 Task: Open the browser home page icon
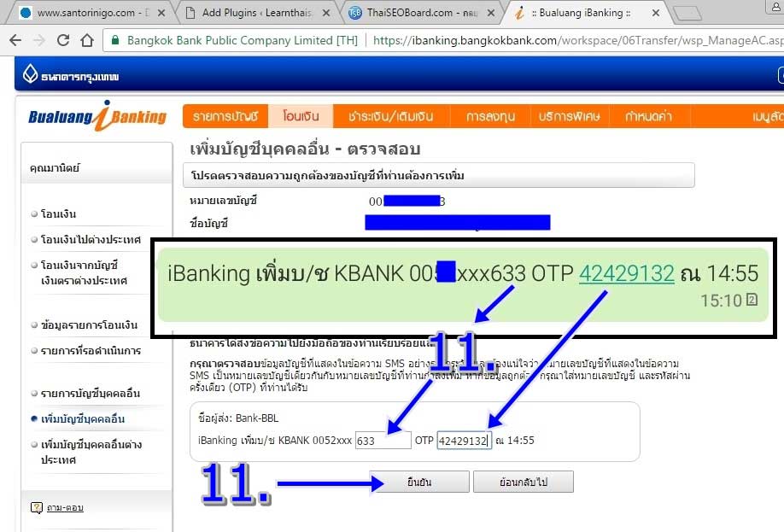click(x=87, y=40)
